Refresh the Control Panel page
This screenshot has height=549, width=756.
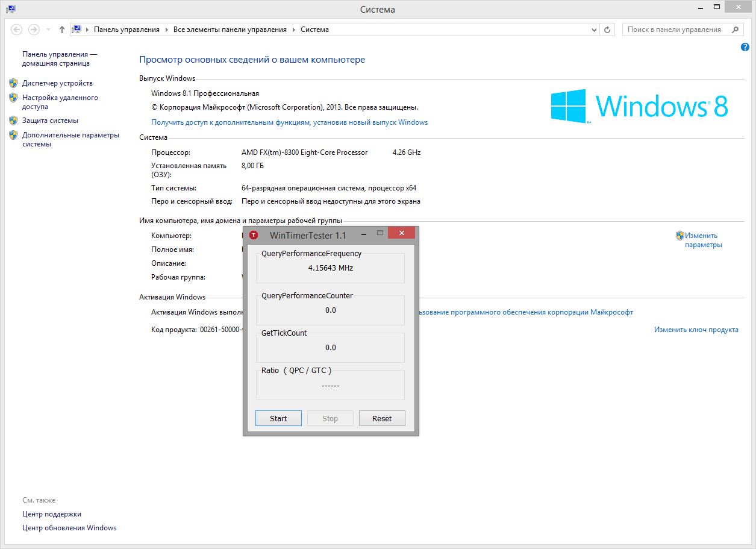click(607, 30)
